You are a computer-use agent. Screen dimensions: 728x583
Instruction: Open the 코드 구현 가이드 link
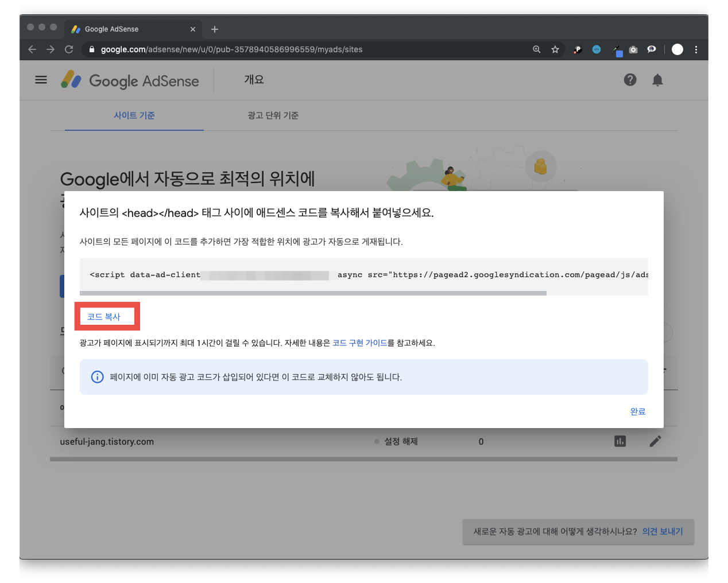[359, 343]
